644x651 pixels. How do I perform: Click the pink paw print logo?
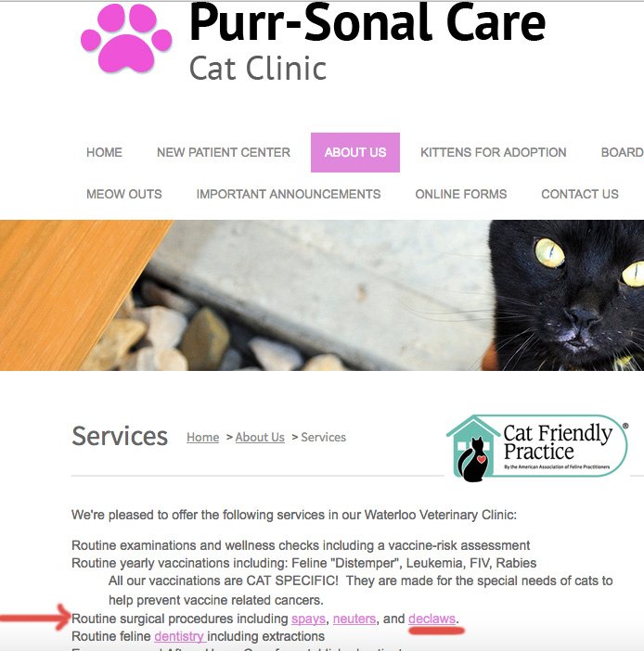click(126, 38)
